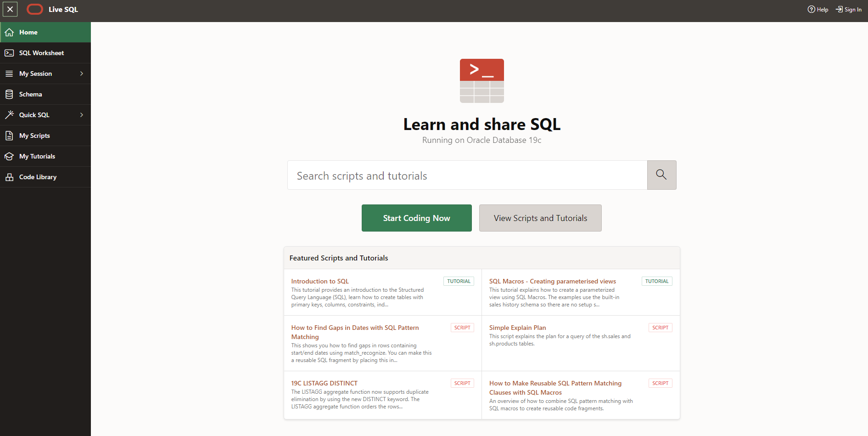Open the 19C LISTAGG DISTINCT script
868x436 pixels.
pos(324,383)
